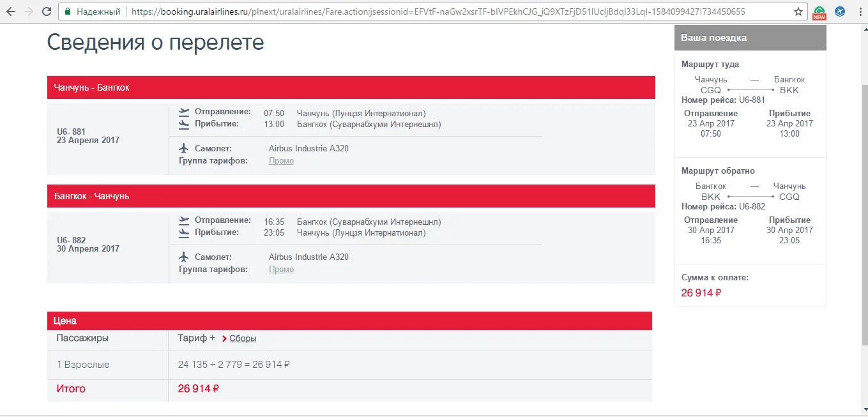Click the date 30 Апреля 2017
This screenshot has width=868, height=417.
(88, 249)
